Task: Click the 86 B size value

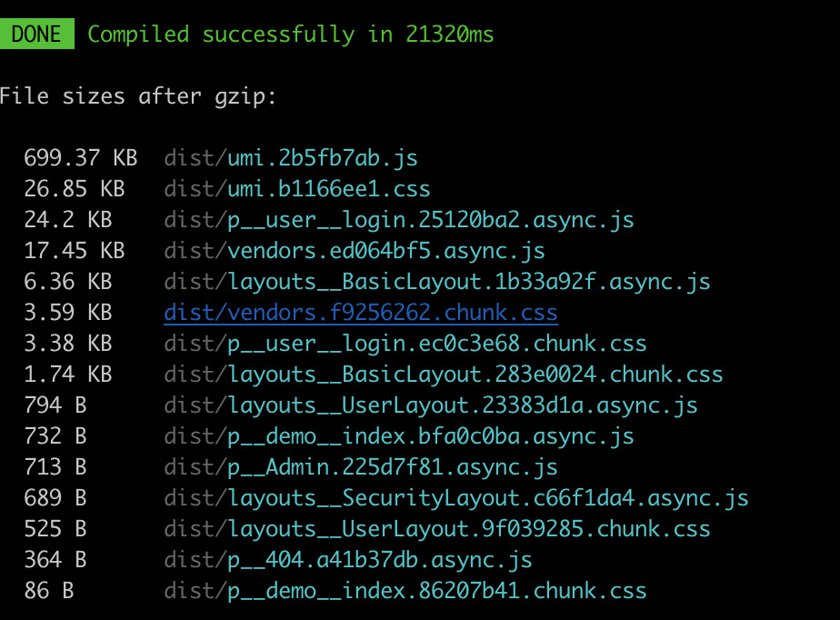Action: pos(49,591)
